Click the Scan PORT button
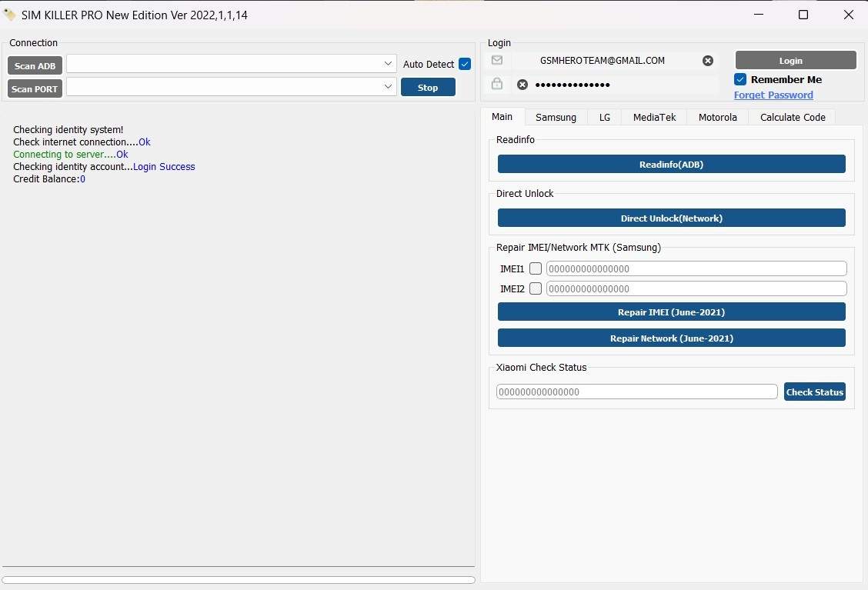This screenshot has height=590, width=868. click(x=35, y=88)
